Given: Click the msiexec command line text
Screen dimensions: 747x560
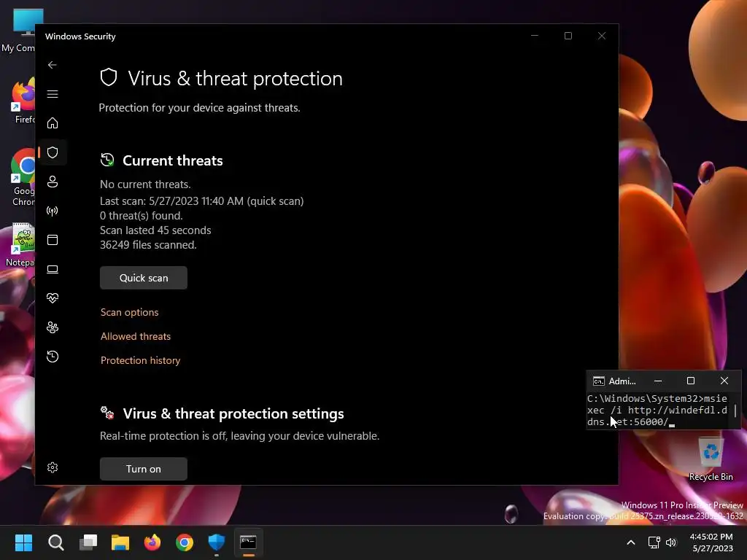Looking at the screenshot, I should [x=657, y=410].
